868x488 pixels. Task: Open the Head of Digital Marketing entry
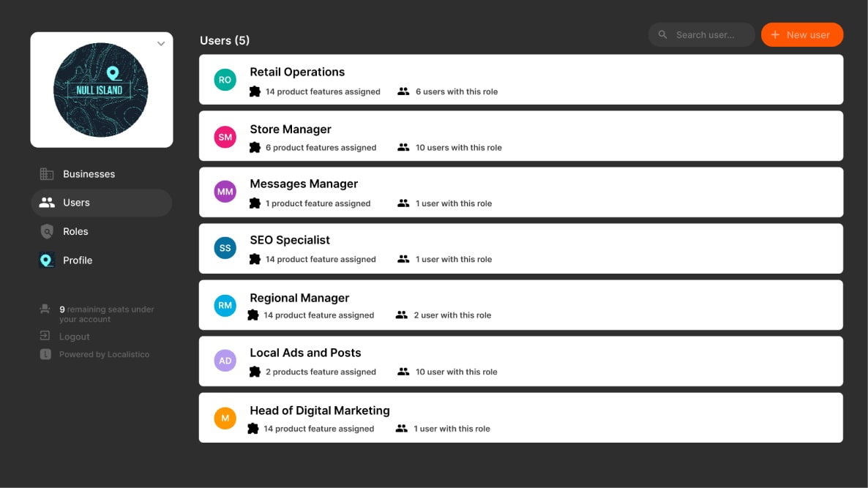[x=520, y=418]
